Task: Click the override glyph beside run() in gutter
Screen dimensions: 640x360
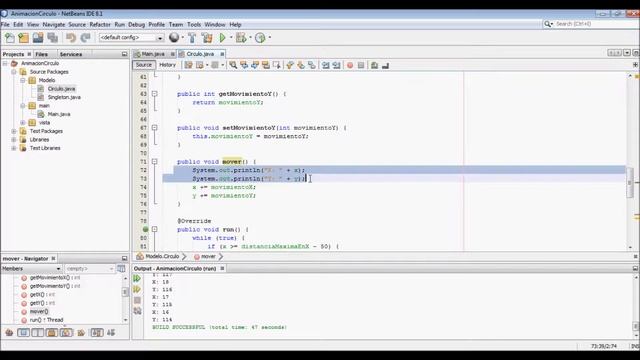Action: 145,229
